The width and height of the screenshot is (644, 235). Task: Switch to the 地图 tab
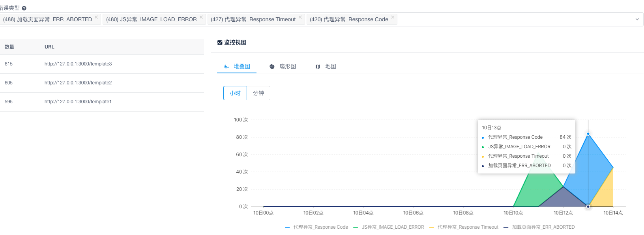(326, 66)
